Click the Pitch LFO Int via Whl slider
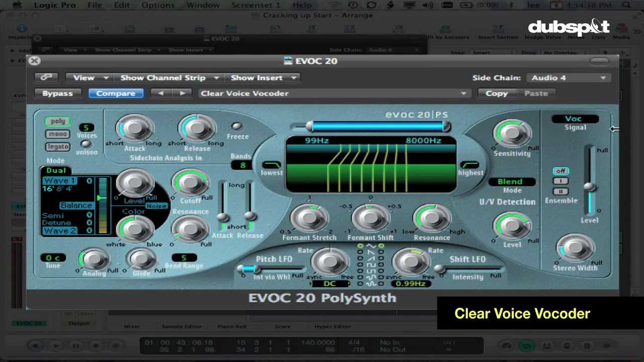The height and width of the screenshot is (362, 644). [272, 269]
